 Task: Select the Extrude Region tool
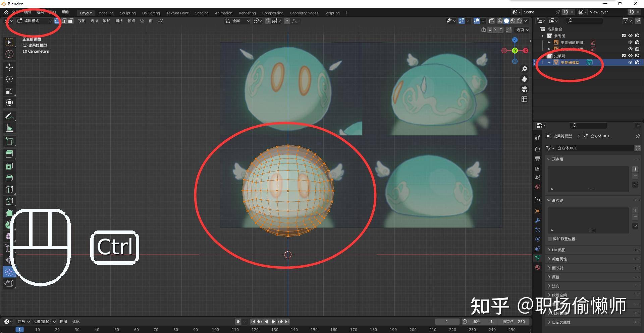click(9, 154)
